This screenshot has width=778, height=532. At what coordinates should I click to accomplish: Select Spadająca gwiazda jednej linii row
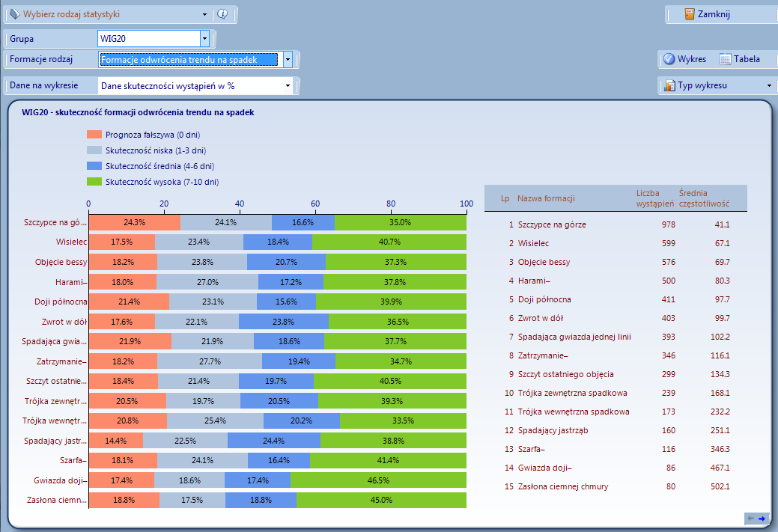[616, 337]
